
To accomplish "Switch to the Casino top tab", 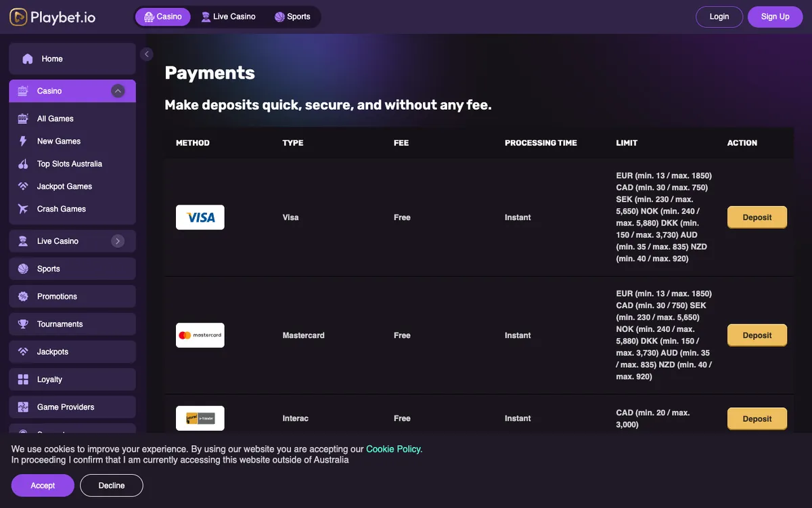I will pyautogui.click(x=163, y=17).
